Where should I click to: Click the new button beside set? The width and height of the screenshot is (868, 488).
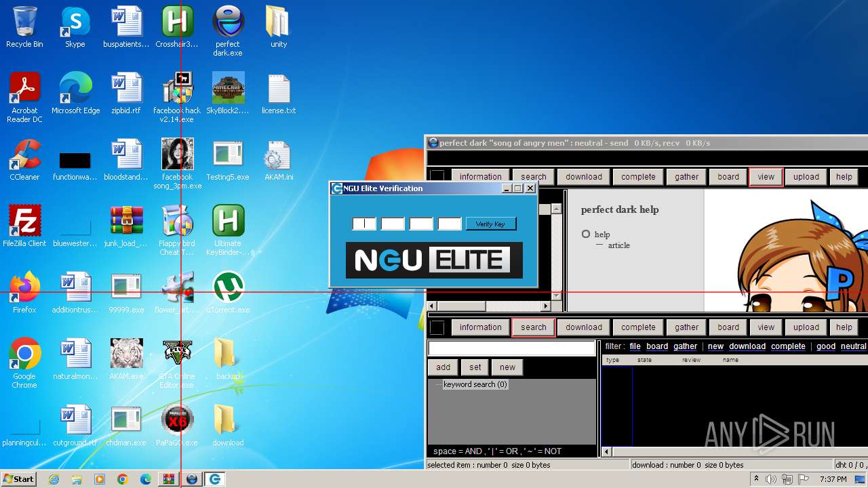pos(507,367)
